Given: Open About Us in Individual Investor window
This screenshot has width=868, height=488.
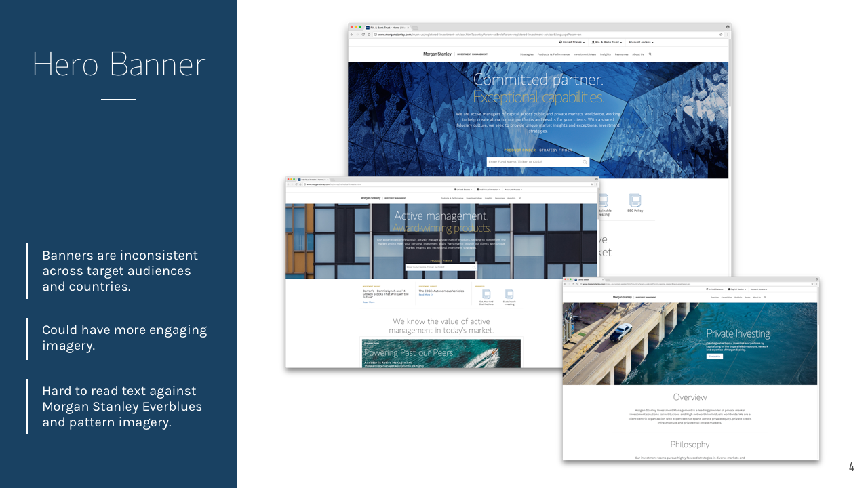Looking at the screenshot, I should pos(511,198).
